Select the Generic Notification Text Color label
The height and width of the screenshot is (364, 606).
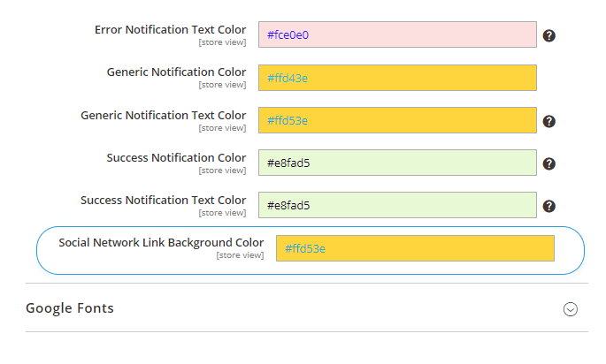click(163, 115)
